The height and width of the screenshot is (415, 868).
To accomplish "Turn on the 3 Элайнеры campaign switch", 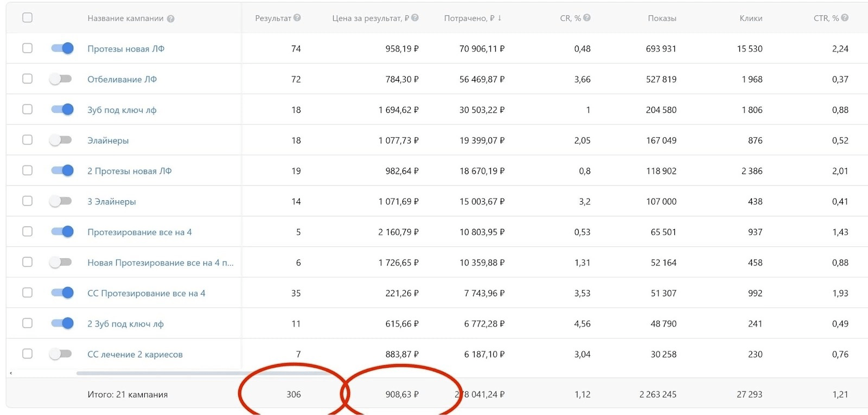I will 60,201.
